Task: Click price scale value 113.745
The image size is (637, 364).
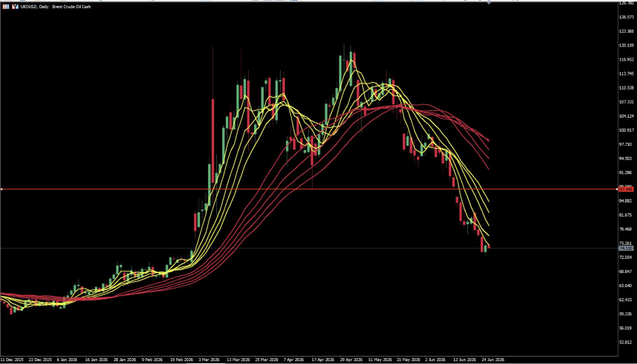Action: pyautogui.click(x=626, y=74)
